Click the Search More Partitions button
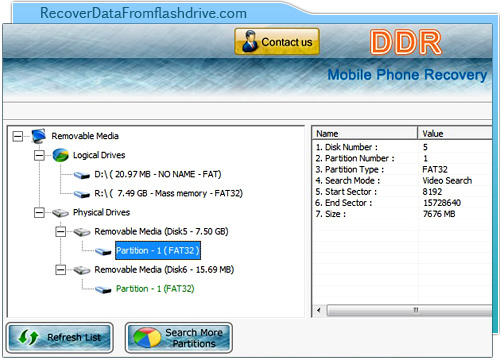This screenshot has width=500, height=360. coord(179,338)
